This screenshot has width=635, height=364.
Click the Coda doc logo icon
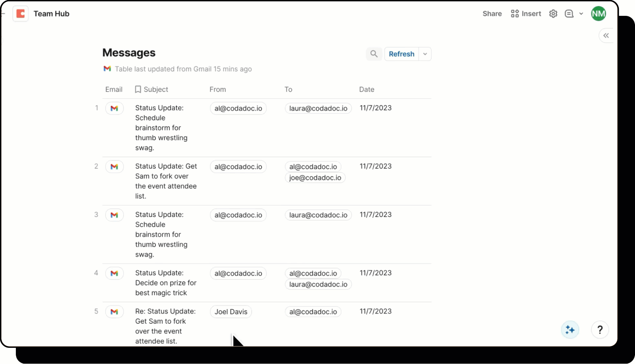(x=21, y=14)
